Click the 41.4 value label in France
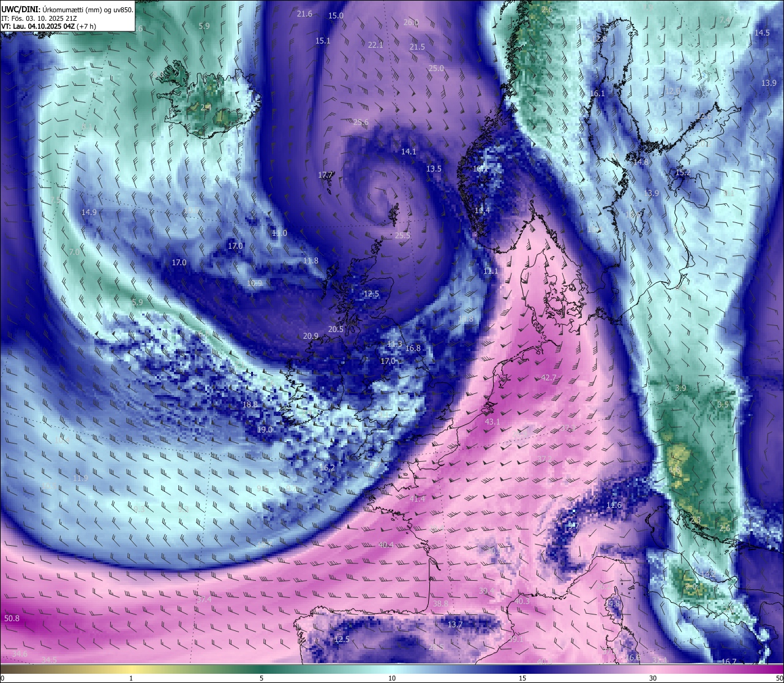The width and height of the screenshot is (784, 683). coord(417,499)
